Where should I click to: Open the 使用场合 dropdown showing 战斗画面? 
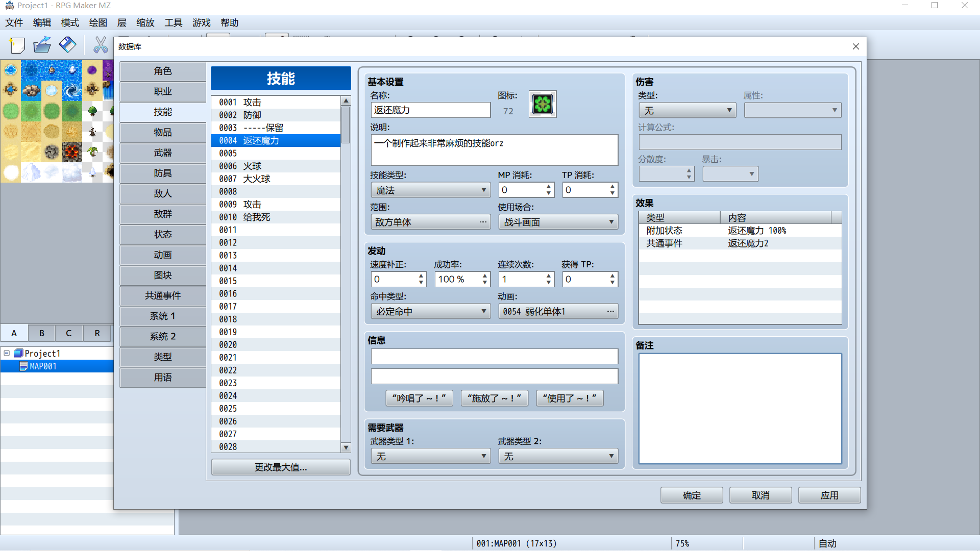[558, 222]
